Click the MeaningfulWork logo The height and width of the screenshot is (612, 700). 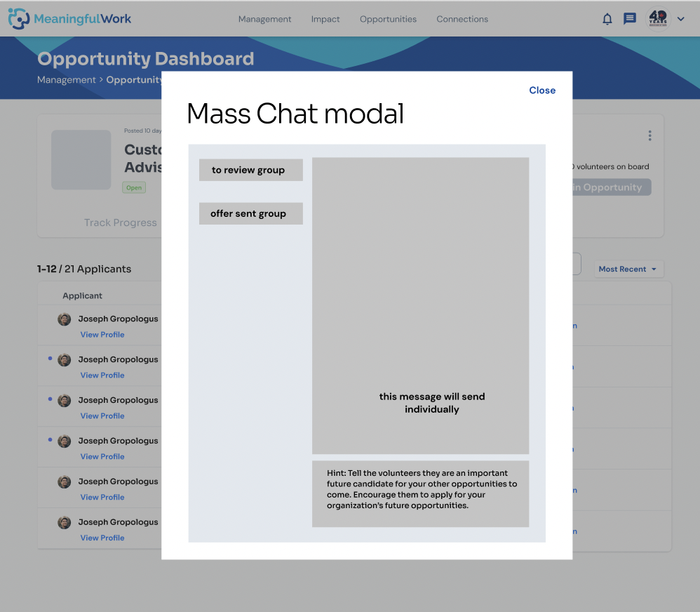pyautogui.click(x=69, y=19)
